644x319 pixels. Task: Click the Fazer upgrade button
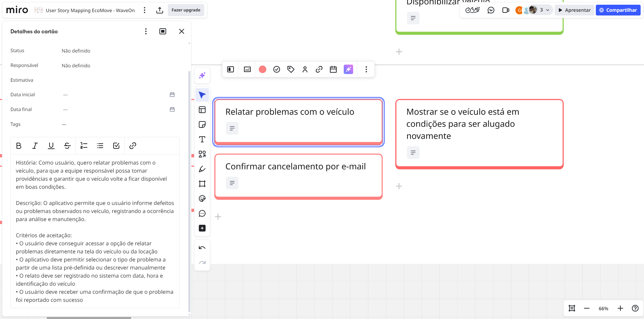point(186,10)
